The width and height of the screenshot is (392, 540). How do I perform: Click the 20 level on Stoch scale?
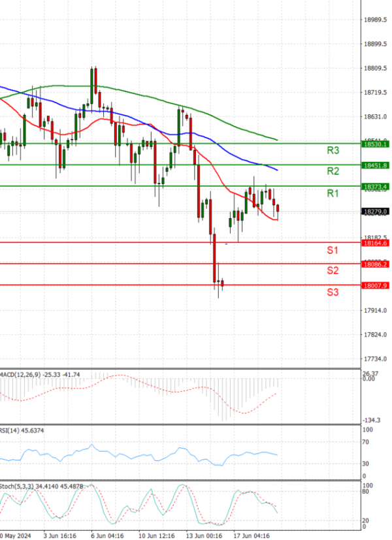pyautogui.click(x=366, y=520)
